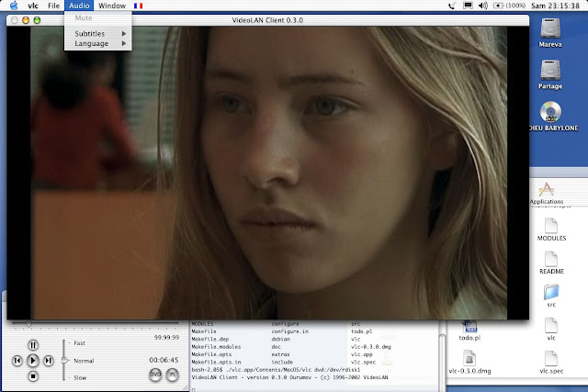Click the bash command line in Terminal
The width and height of the screenshot is (588, 392).
(x=276, y=370)
